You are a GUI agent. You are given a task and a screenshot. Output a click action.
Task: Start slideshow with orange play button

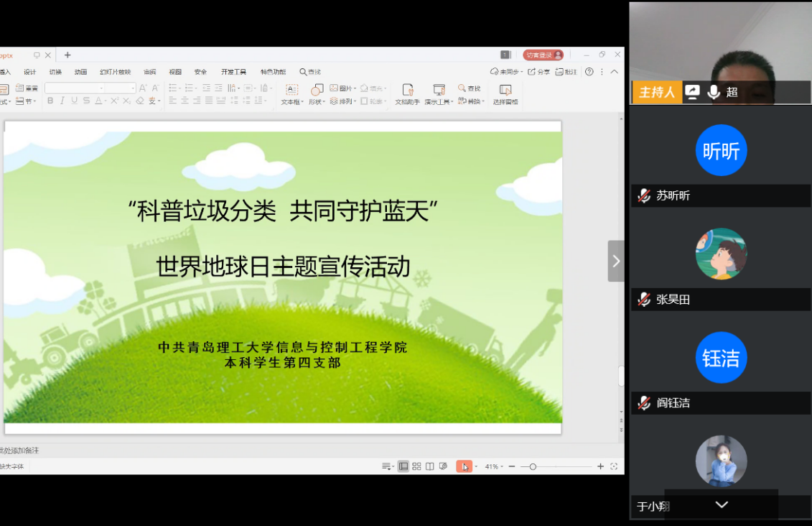click(x=464, y=466)
